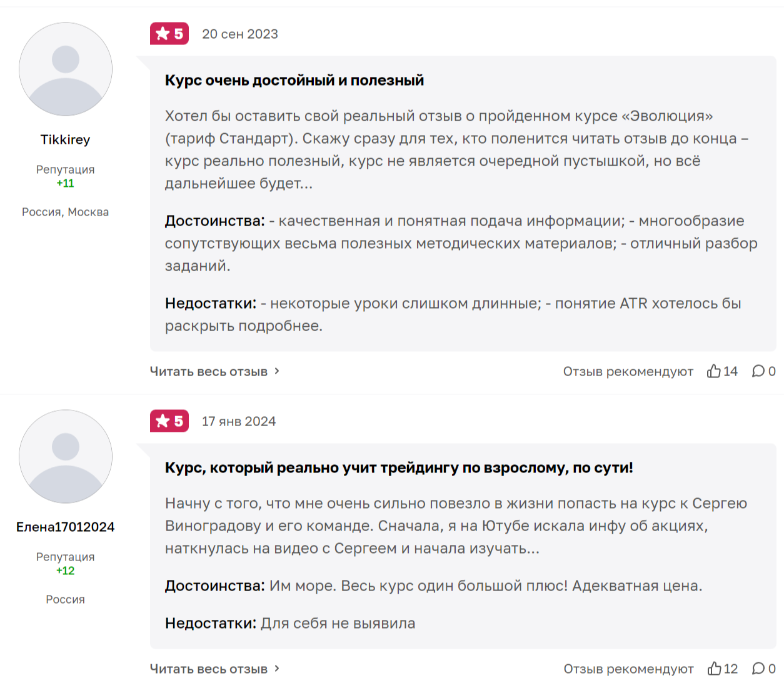Open comments icon on Елена17012024's review
Viewport: 784px width, 688px height.
coord(758,669)
